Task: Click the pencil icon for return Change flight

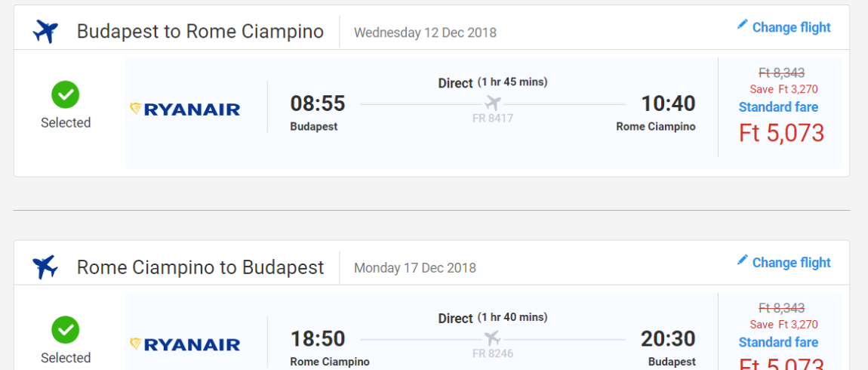Action: (x=743, y=261)
